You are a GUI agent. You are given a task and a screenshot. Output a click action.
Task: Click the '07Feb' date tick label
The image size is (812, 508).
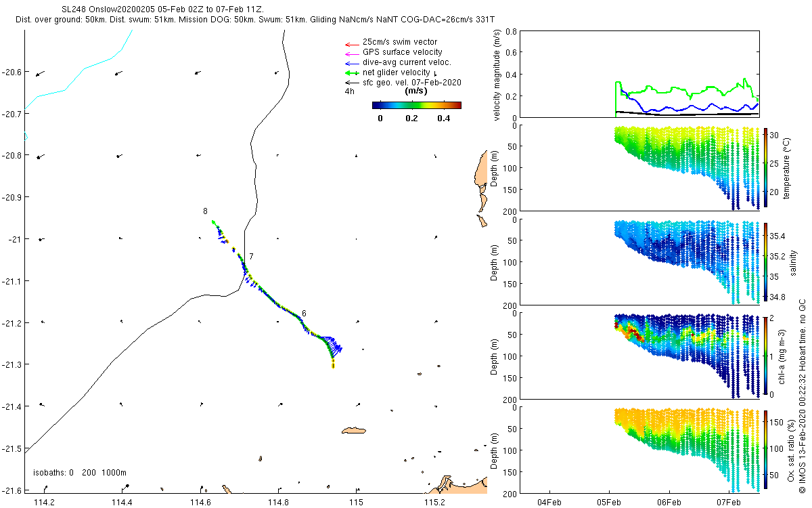tap(729, 502)
